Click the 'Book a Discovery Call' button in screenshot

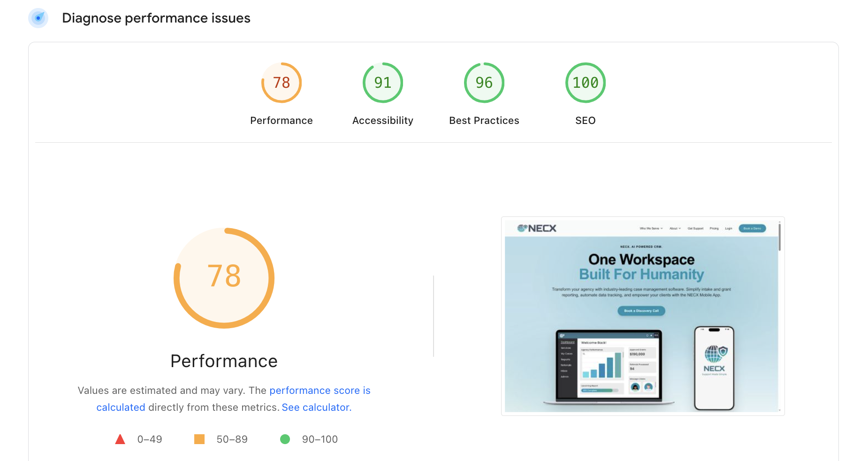(x=641, y=311)
